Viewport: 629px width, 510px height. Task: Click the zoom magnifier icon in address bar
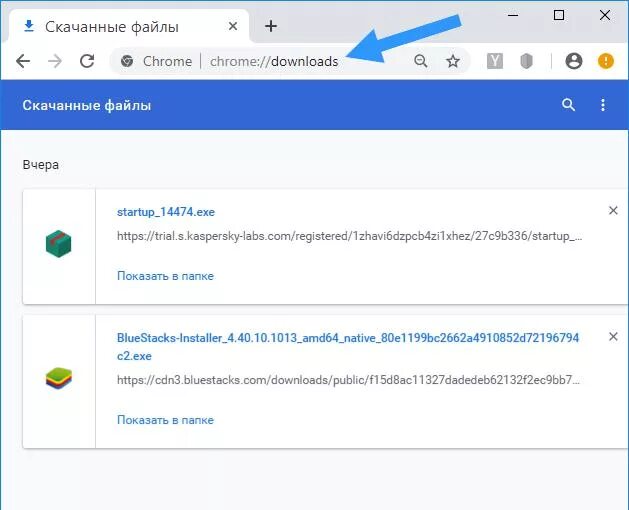(420, 61)
